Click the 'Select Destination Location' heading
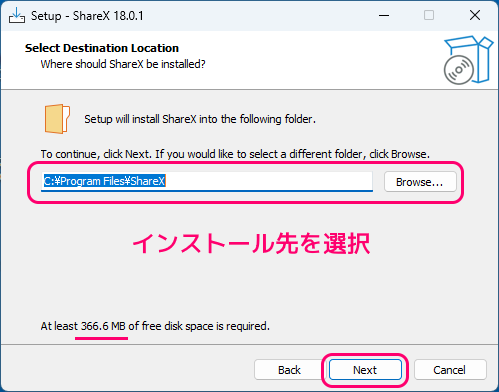This screenshot has width=499, height=392. point(102,48)
